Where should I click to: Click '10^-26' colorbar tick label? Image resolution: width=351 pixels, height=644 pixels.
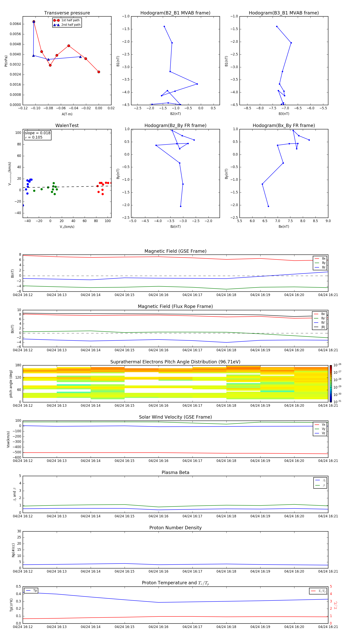click(x=337, y=365)
